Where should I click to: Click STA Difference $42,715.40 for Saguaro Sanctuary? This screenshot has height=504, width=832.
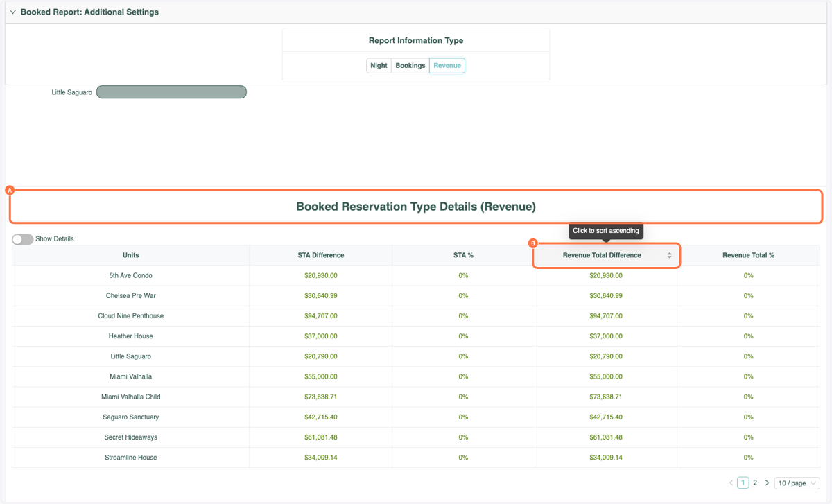[321, 417]
